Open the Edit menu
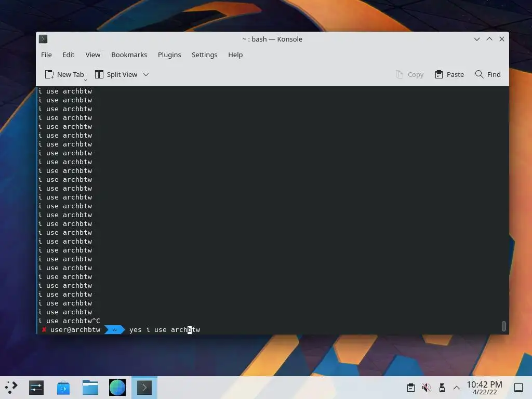The width and height of the screenshot is (532, 399). click(68, 55)
